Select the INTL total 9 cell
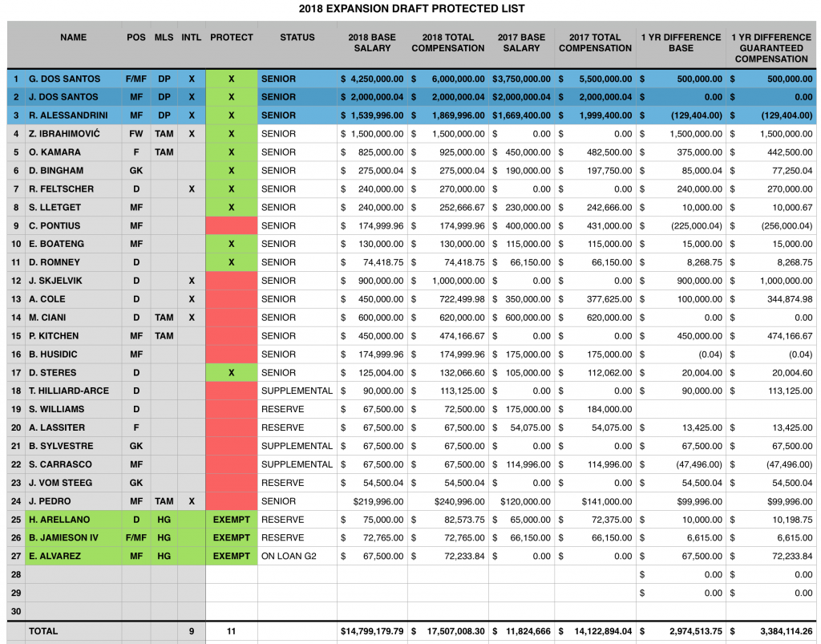Image resolution: width=821 pixels, height=644 pixels. click(x=191, y=631)
